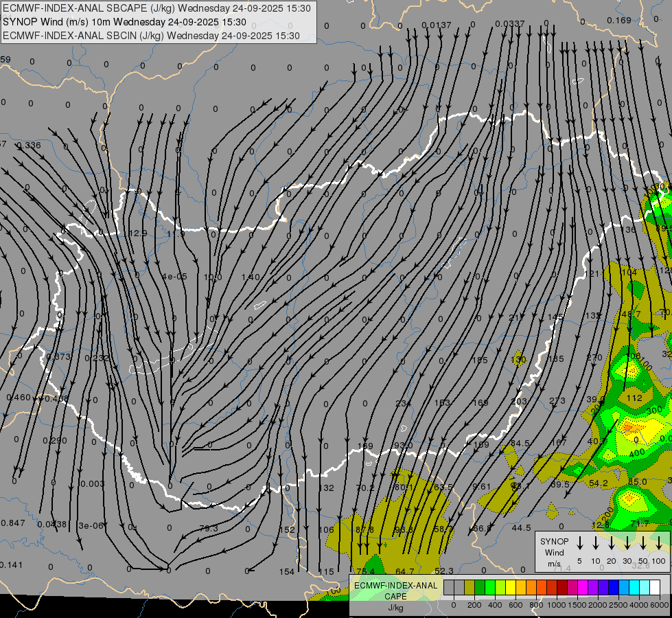This screenshot has height=618, width=672.
Task: Click the 50 m/s wind arrow in legend
Action: (643, 543)
